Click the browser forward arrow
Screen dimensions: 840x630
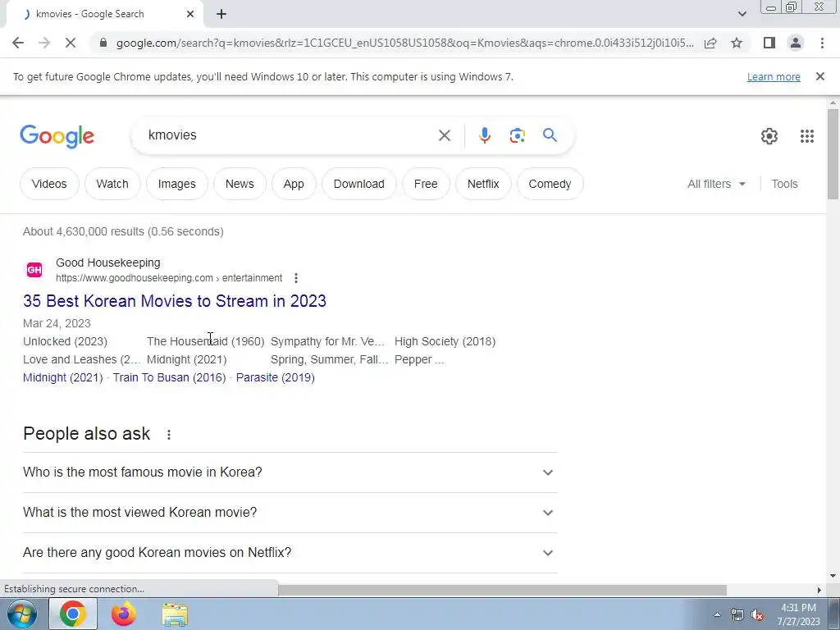[44, 43]
